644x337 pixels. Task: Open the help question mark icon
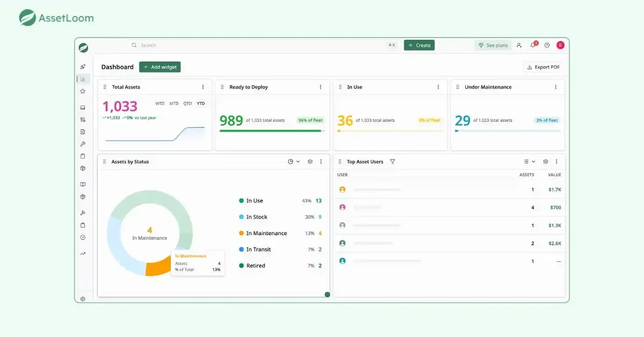(x=547, y=45)
